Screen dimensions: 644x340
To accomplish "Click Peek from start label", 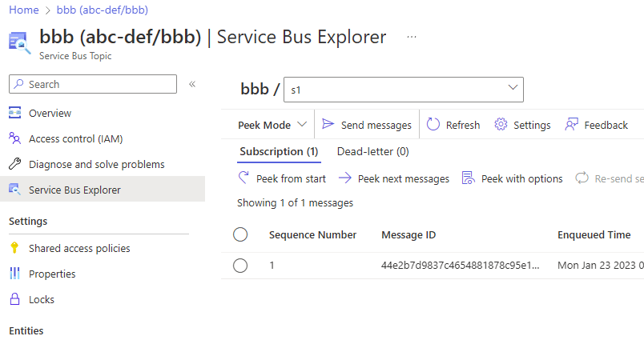I will (x=291, y=179).
